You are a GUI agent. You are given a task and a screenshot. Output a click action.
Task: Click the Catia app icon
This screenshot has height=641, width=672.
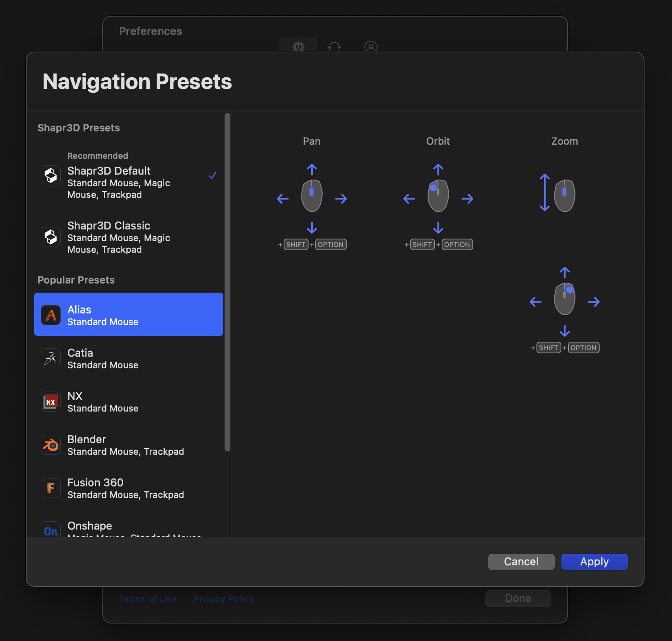coord(51,358)
